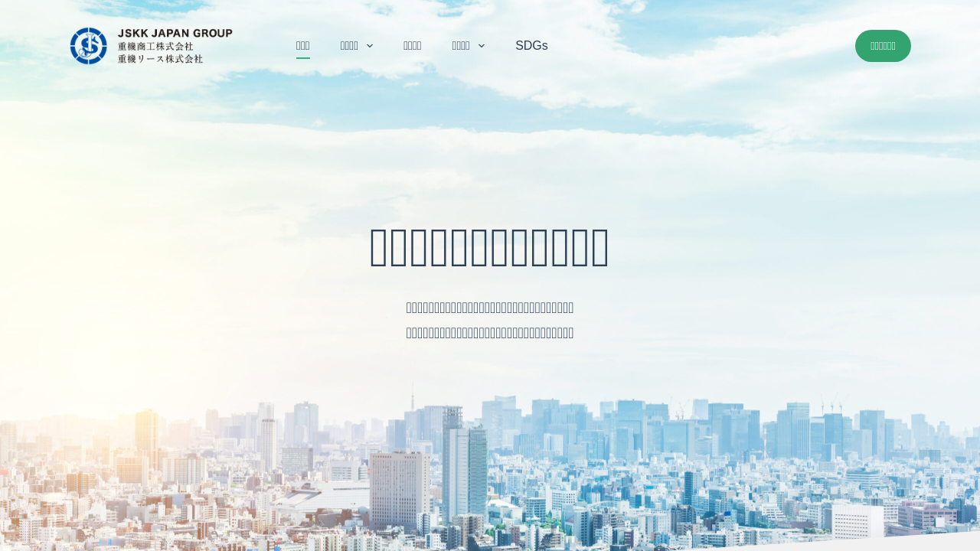
Task: Open the third navigation item between the two dropdowns
Action: 412,45
